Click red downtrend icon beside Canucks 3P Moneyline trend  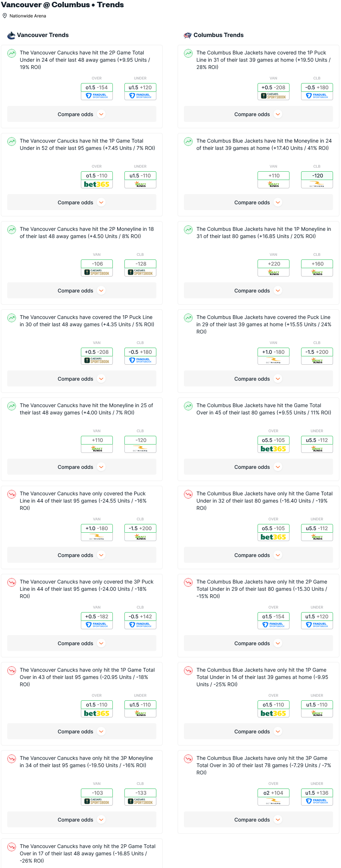click(x=12, y=759)
